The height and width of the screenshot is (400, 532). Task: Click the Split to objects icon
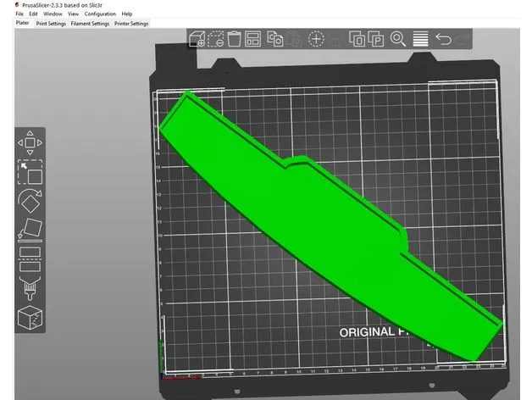pyautogui.click(x=357, y=39)
